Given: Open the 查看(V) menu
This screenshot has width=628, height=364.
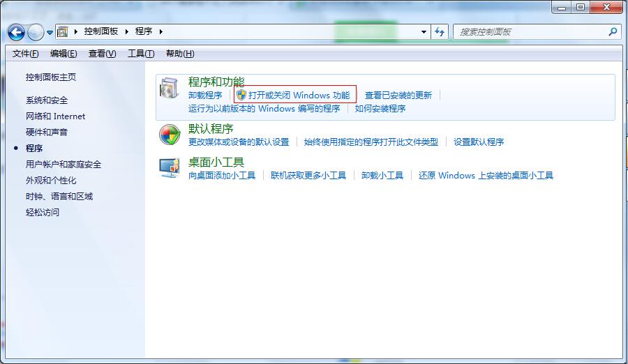Looking at the screenshot, I should click(102, 54).
